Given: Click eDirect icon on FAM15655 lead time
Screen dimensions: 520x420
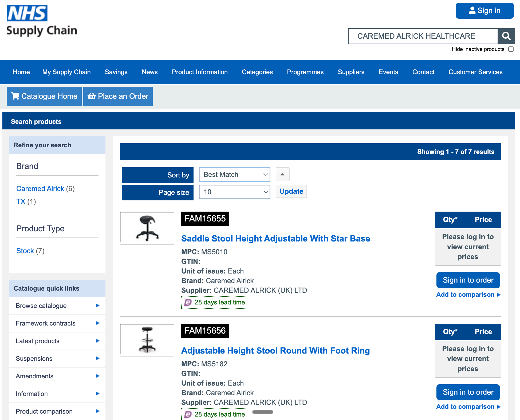Looking at the screenshot, I should (x=188, y=302).
